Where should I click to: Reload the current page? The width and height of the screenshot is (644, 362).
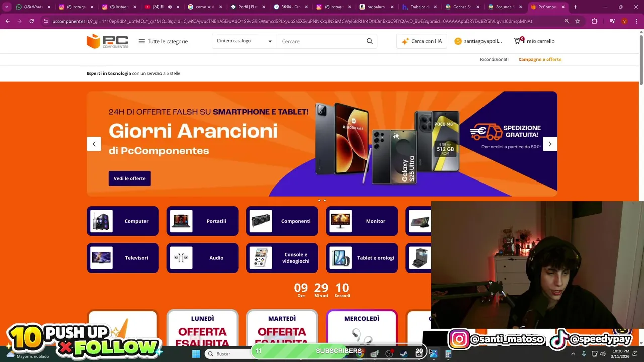[x=31, y=21]
